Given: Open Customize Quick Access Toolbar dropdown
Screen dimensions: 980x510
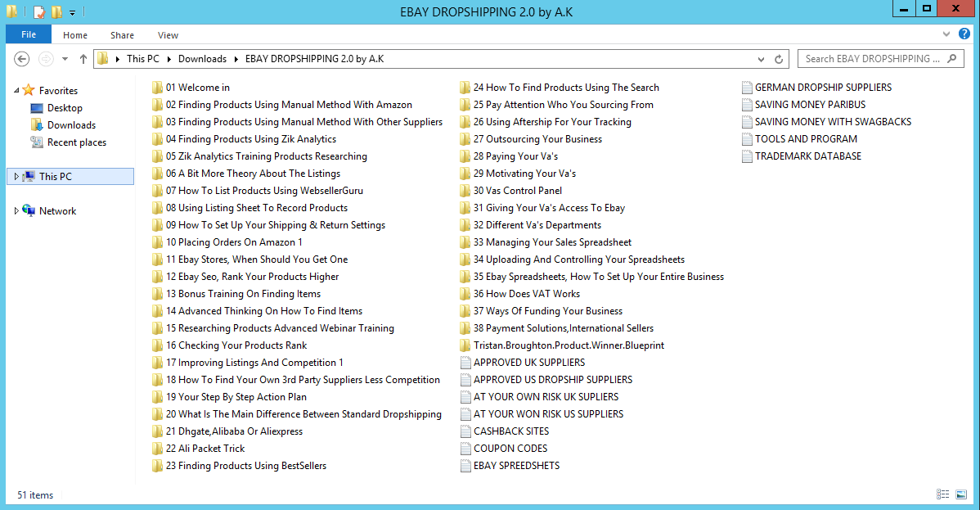Looking at the screenshot, I should (x=73, y=12).
